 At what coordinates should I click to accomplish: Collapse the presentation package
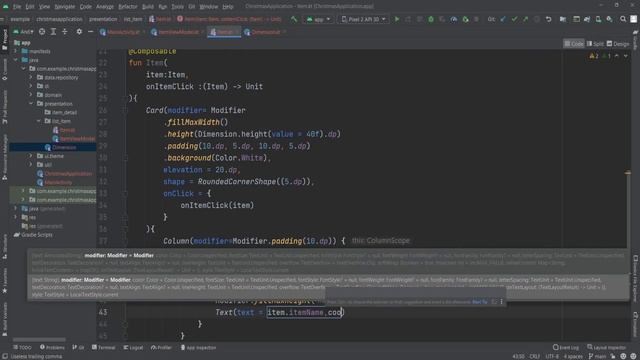pyautogui.click(x=31, y=104)
